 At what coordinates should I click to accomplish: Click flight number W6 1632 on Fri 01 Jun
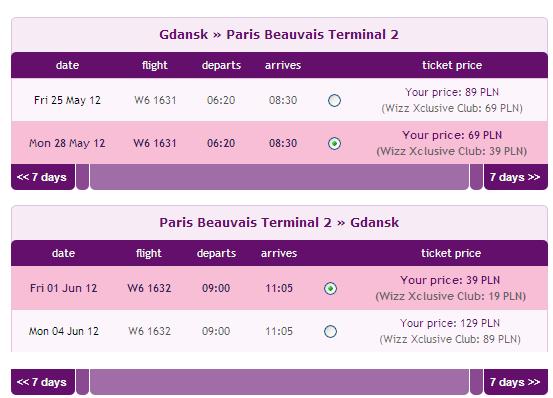149,288
